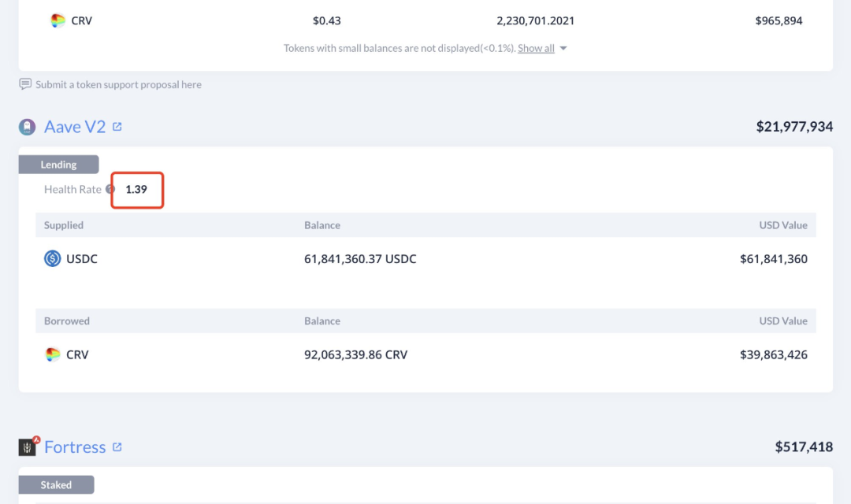This screenshot has height=504, width=851.
Task: Click the Borrowed column header
Action: pyautogui.click(x=67, y=321)
